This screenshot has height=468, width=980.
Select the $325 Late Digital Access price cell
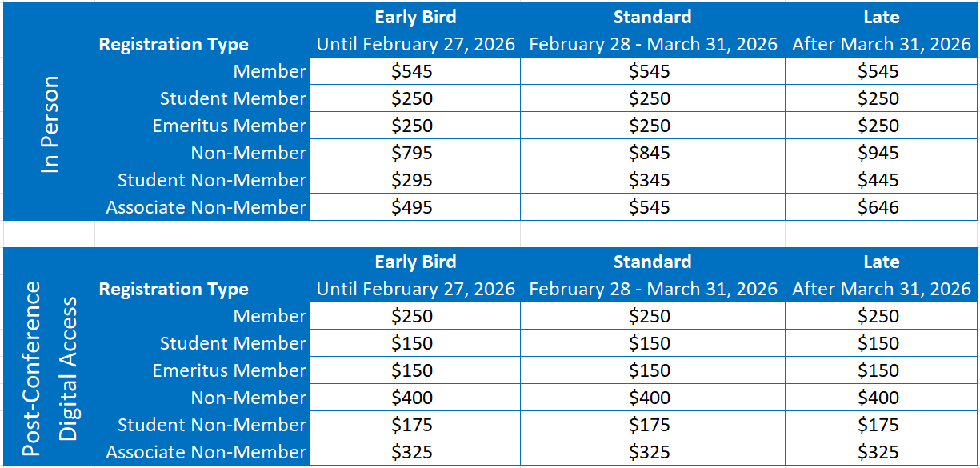[x=878, y=452]
